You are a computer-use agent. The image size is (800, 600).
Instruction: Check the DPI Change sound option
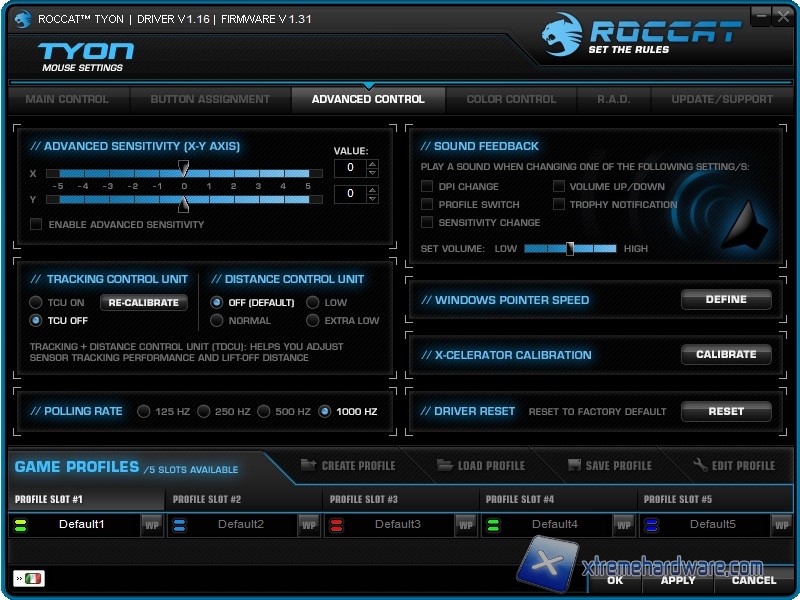pyautogui.click(x=427, y=186)
